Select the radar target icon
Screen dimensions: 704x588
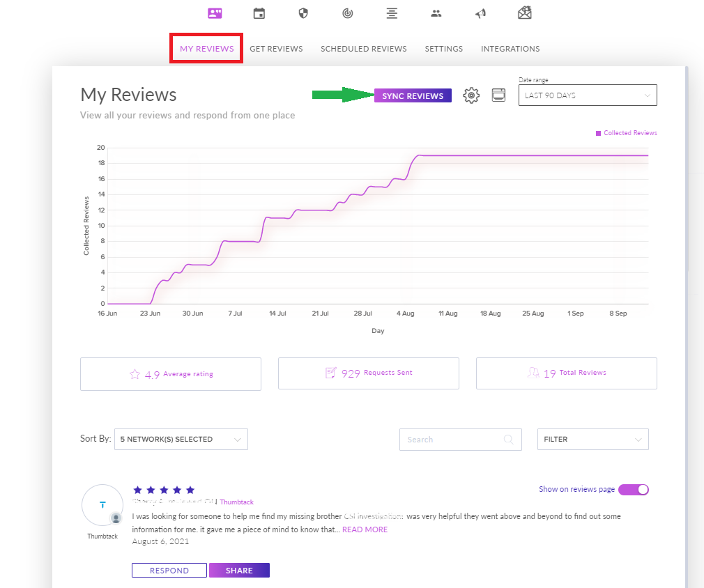click(347, 13)
